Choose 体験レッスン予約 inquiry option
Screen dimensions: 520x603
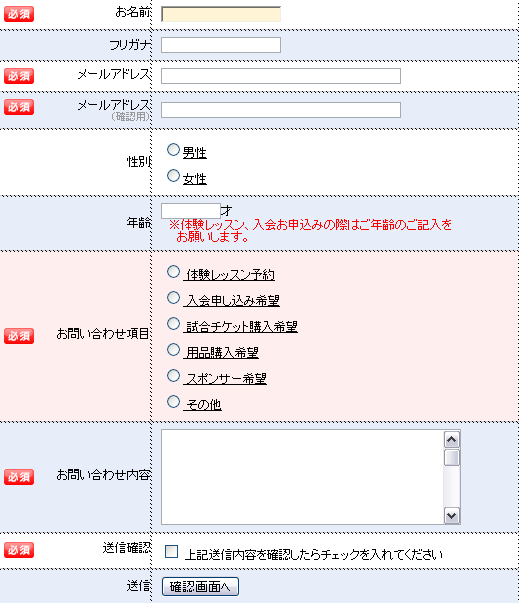pos(173,272)
